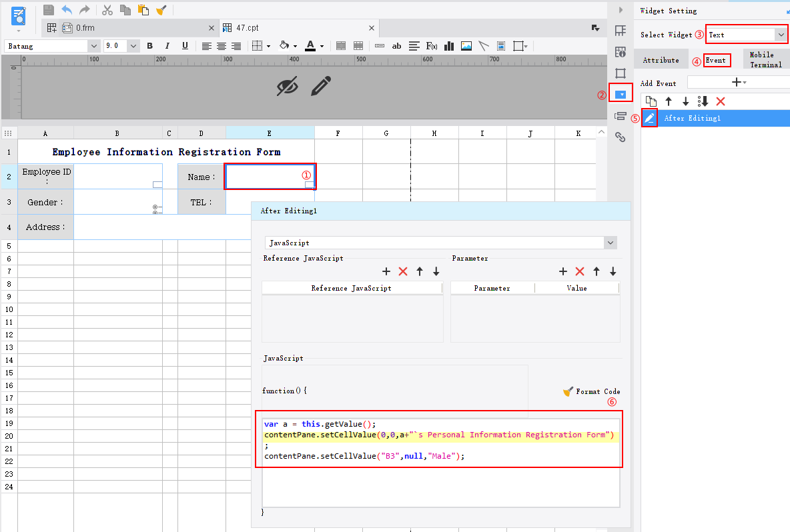Screen dimensions: 790x532
Task: Click the Format Painter brush icon
Action: [161, 10]
